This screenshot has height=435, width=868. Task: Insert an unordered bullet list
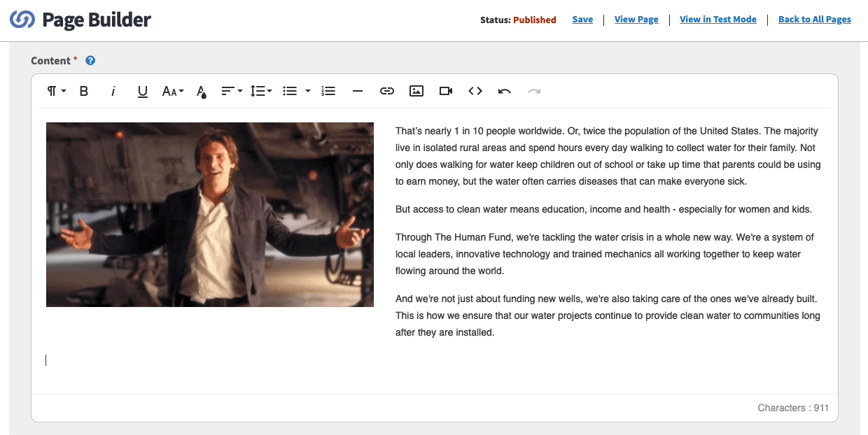click(290, 91)
